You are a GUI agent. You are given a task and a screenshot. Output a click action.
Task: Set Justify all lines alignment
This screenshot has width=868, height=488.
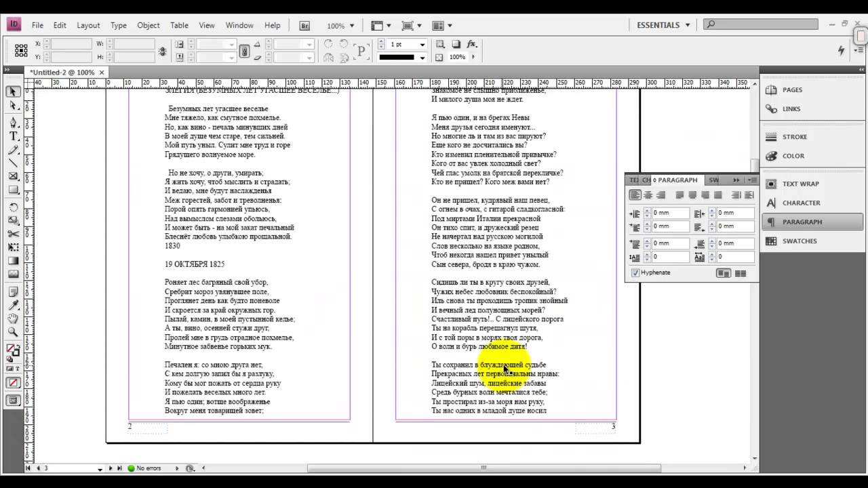point(718,195)
